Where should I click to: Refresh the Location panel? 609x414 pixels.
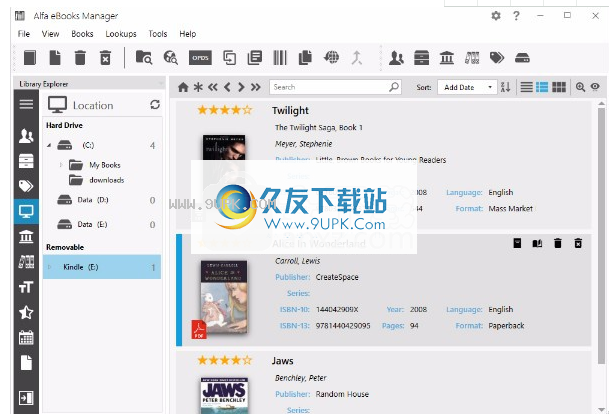click(x=155, y=104)
